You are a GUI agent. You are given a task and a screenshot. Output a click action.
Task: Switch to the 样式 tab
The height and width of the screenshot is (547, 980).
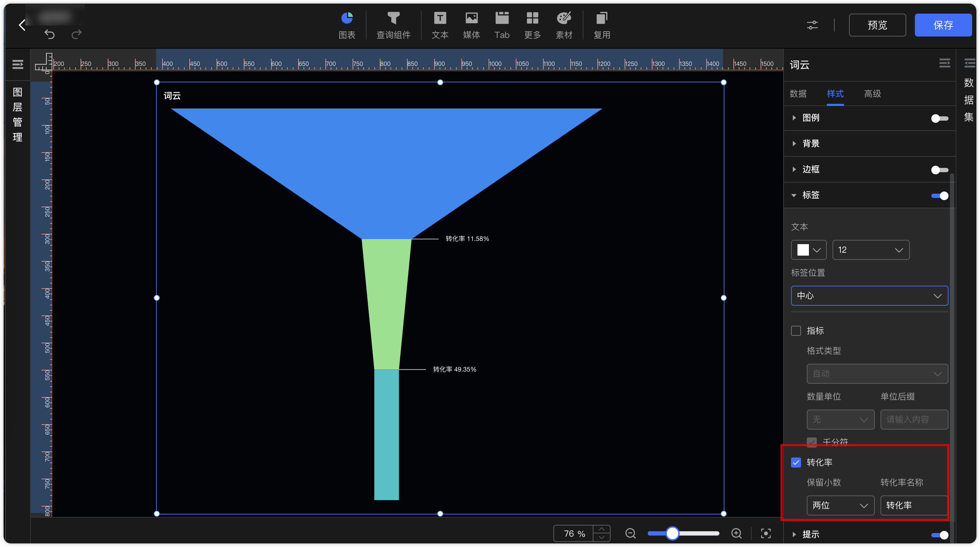835,93
